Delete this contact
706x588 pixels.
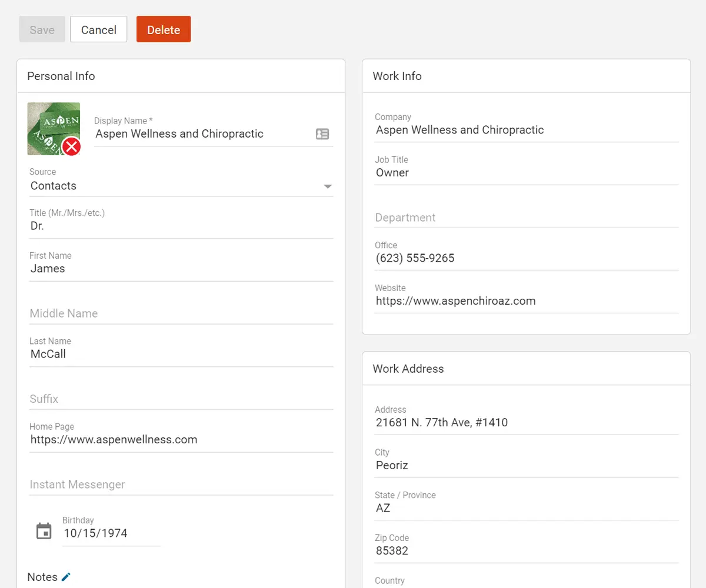[x=164, y=30]
